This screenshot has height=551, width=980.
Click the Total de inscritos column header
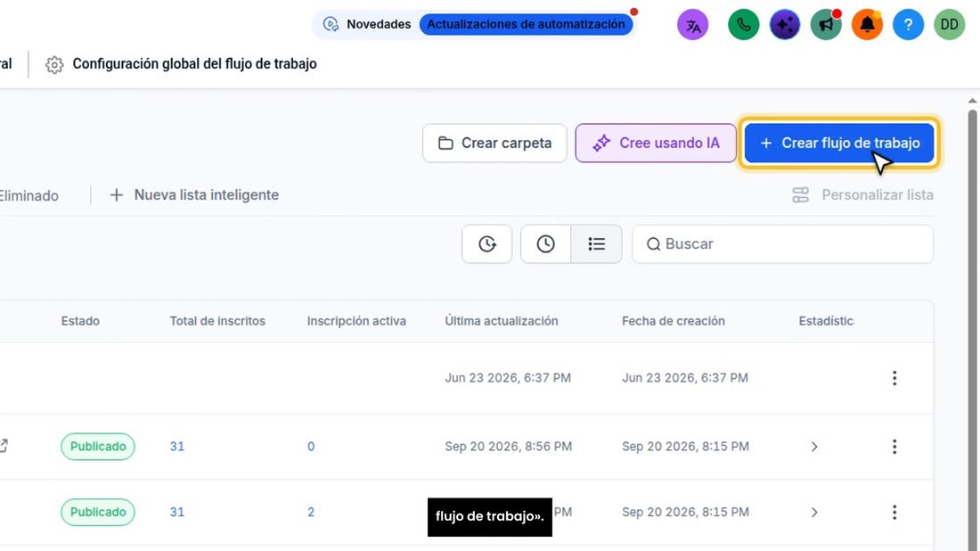tap(217, 321)
